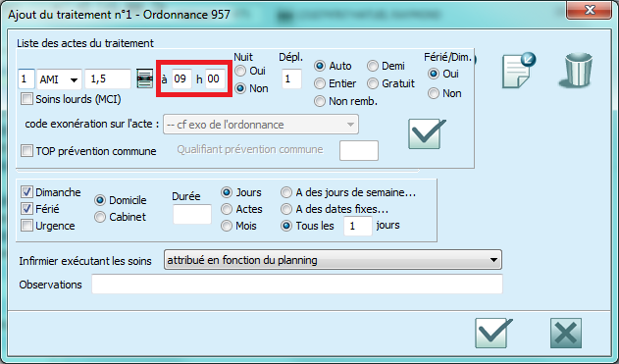Tick the Urgence checkbox

tap(26, 226)
